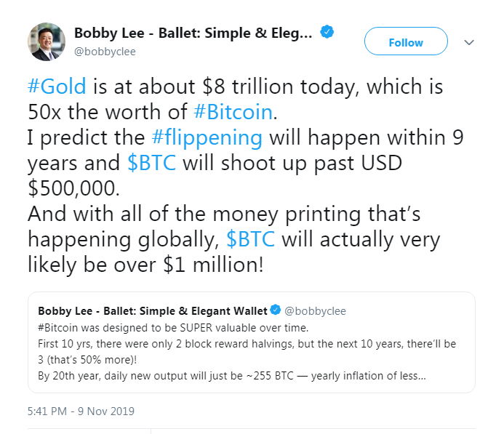504x434 pixels.
Task: Expand the tweet options chevron near Follow
Action: [469, 42]
